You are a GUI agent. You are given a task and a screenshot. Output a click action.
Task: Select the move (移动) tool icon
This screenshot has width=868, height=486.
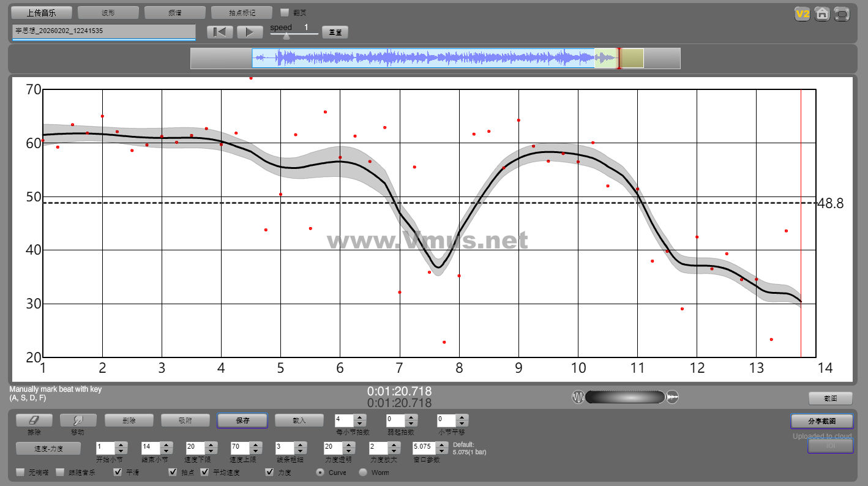(x=78, y=421)
